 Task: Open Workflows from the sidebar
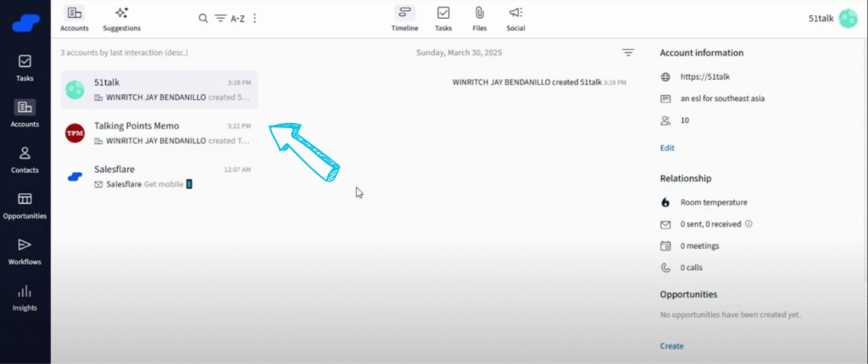pyautogui.click(x=25, y=249)
